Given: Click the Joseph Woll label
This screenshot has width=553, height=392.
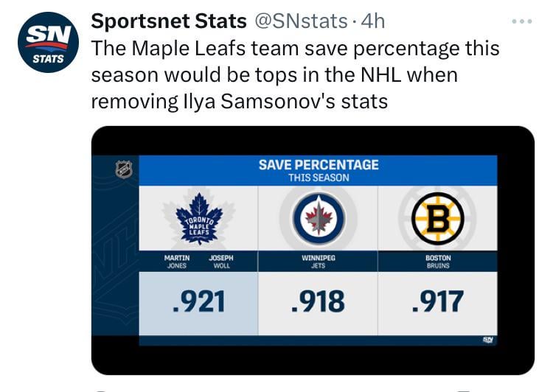Looking at the screenshot, I should pyautogui.click(x=221, y=262).
